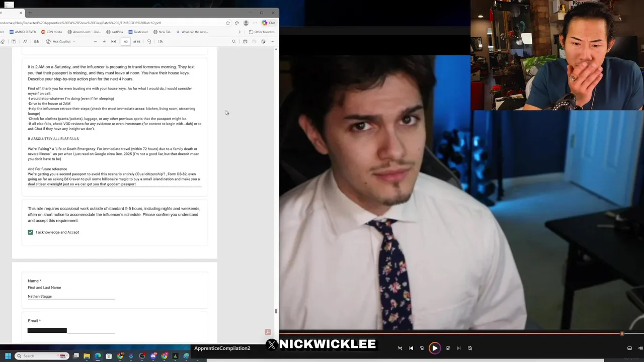Open the CDN media bookmark
Screen dimensions: 644x362
52,32
